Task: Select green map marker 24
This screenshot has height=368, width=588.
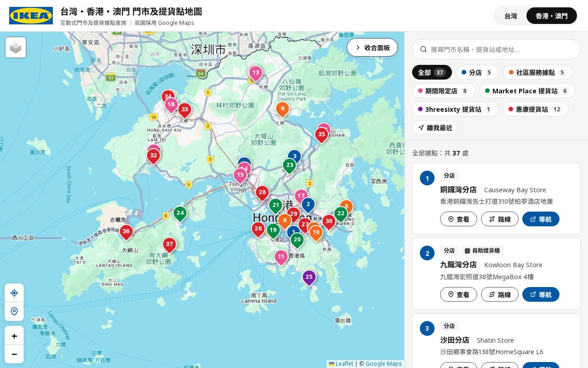Action: coord(180,214)
